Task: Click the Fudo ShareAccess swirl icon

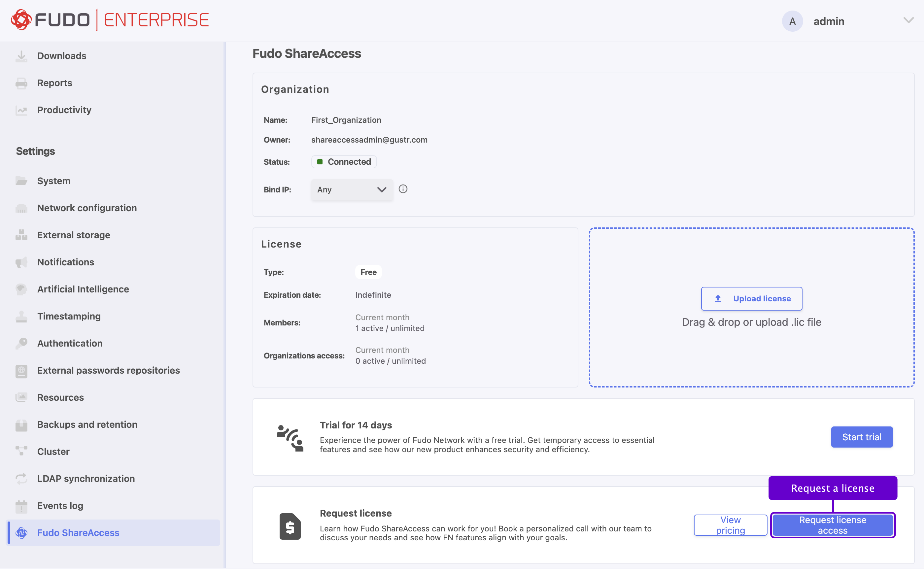Action: (x=21, y=533)
